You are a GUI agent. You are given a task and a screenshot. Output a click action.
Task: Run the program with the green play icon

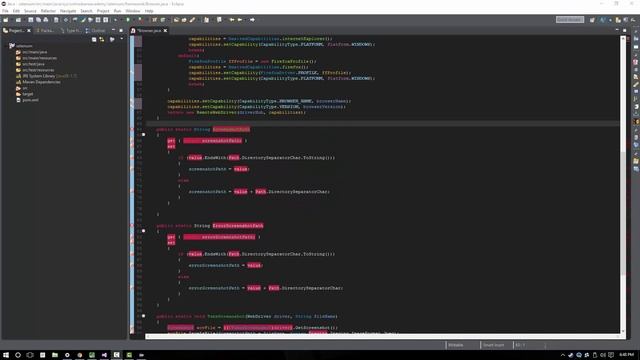pyautogui.click(x=128, y=20)
